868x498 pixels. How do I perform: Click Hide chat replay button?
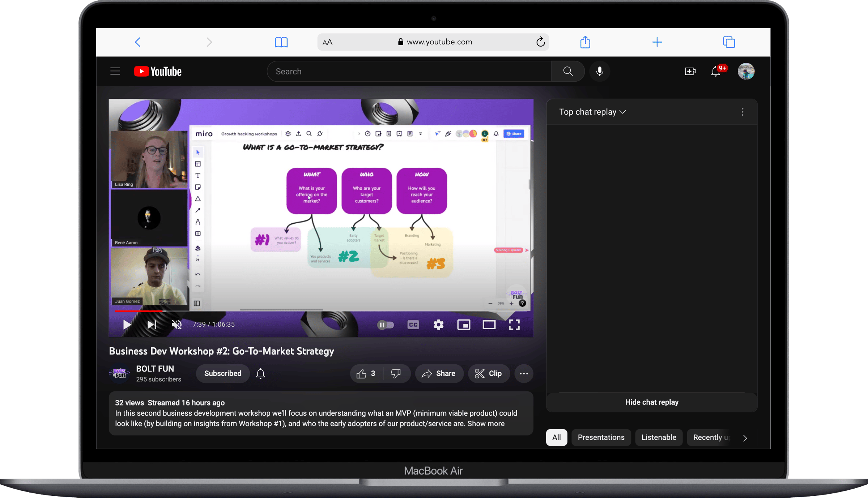(651, 402)
